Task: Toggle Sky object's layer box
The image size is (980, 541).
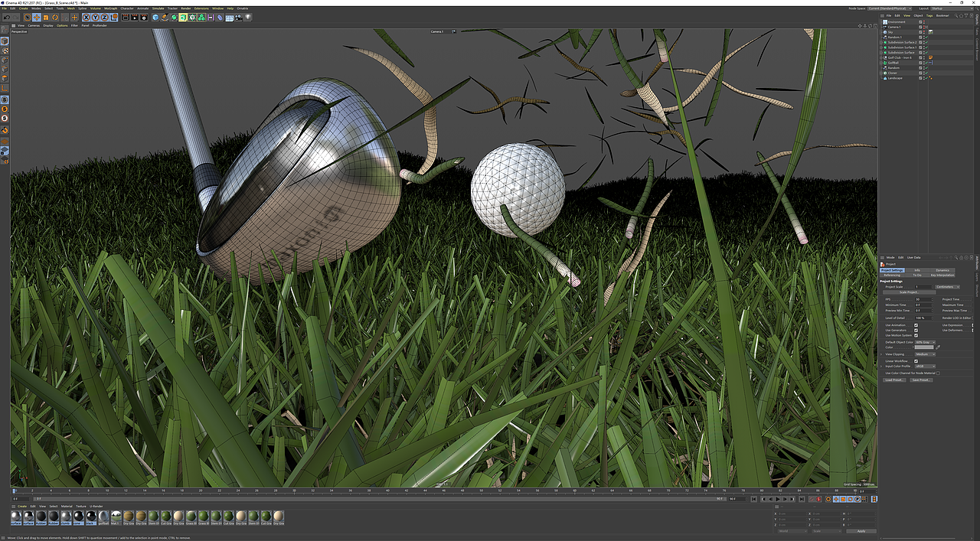Action: point(920,32)
